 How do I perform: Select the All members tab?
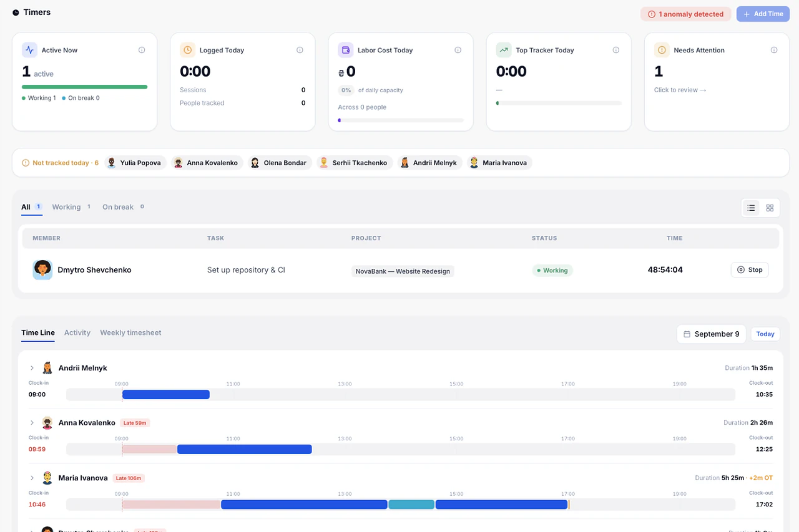[x=31, y=207]
